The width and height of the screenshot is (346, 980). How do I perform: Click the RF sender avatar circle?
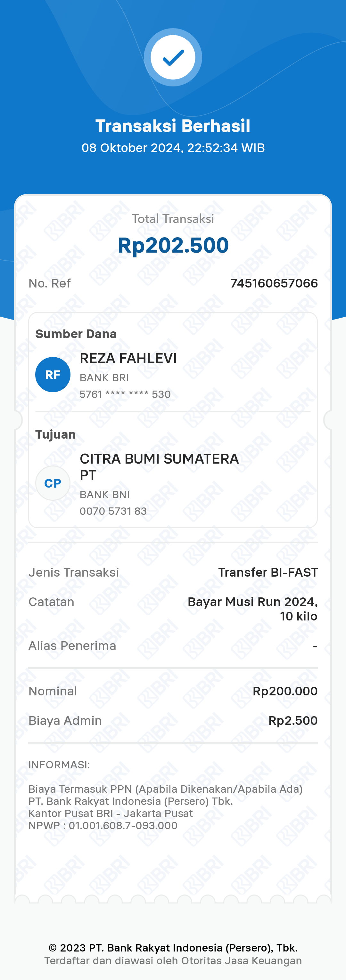pyautogui.click(x=53, y=375)
